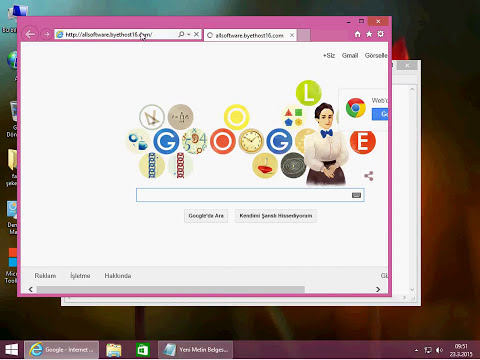Viewport: 480px width, 360px height.
Task: Share the doodle with the share icon
Action: [369, 176]
